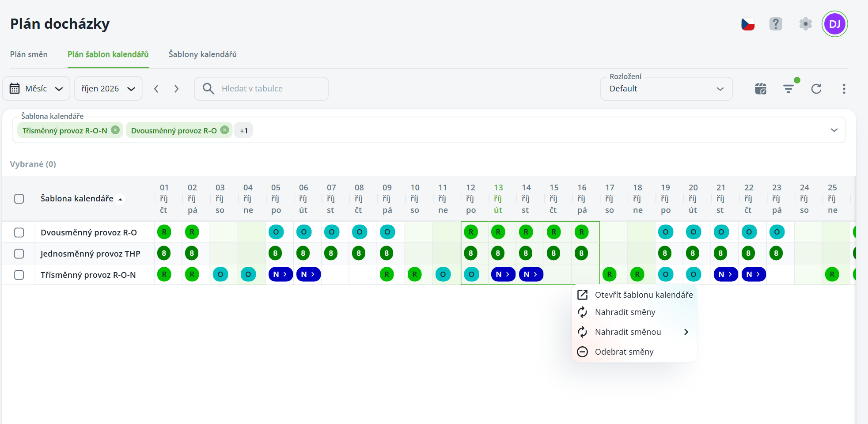Check the Dvousměnný provoz R-O row checkbox
This screenshot has width=868, height=424.
coord(19,232)
